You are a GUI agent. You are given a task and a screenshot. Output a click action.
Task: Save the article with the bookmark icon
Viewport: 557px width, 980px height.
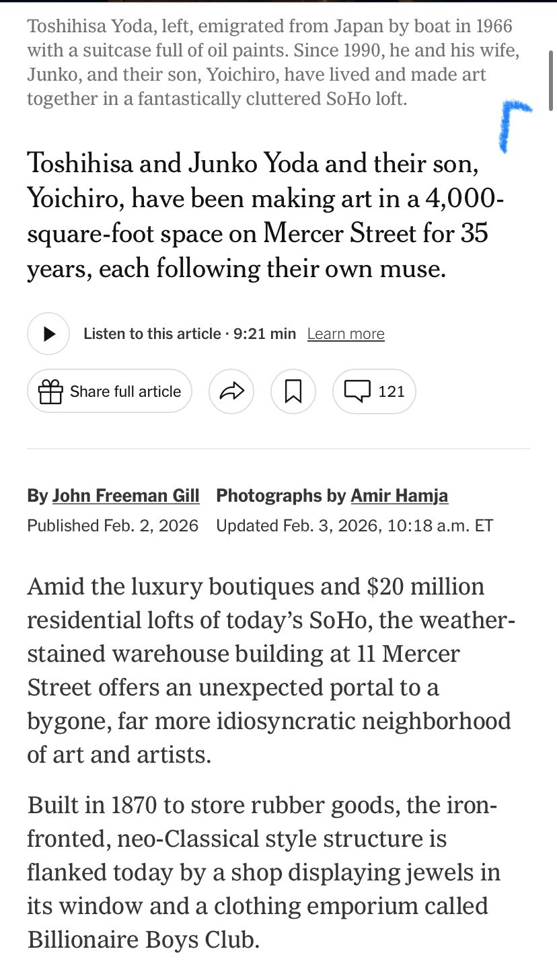(293, 391)
